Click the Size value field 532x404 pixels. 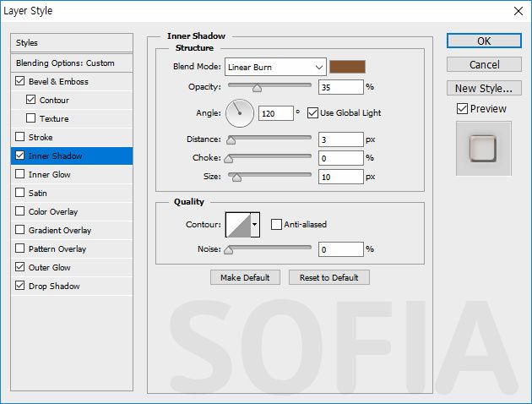(341, 177)
